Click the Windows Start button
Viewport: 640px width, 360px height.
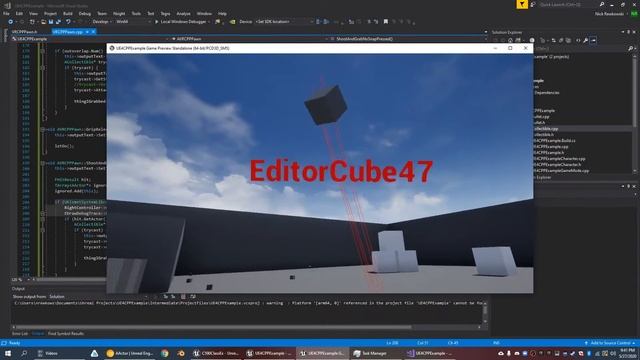(x=8, y=353)
